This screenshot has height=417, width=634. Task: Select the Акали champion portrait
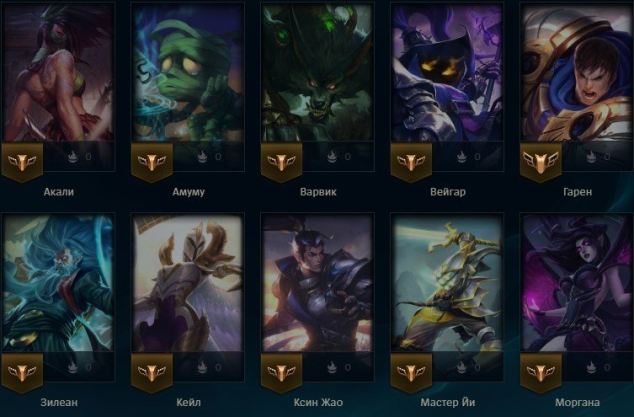59,73
